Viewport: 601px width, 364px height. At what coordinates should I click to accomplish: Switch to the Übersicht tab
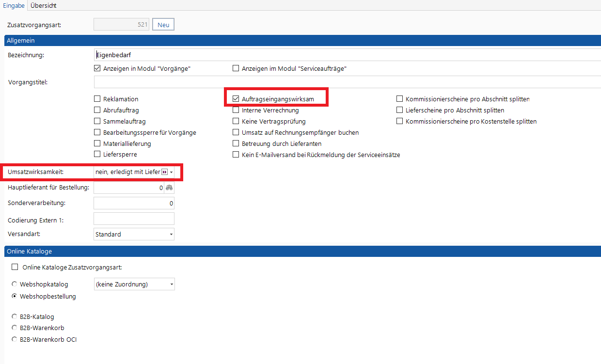tap(44, 5)
